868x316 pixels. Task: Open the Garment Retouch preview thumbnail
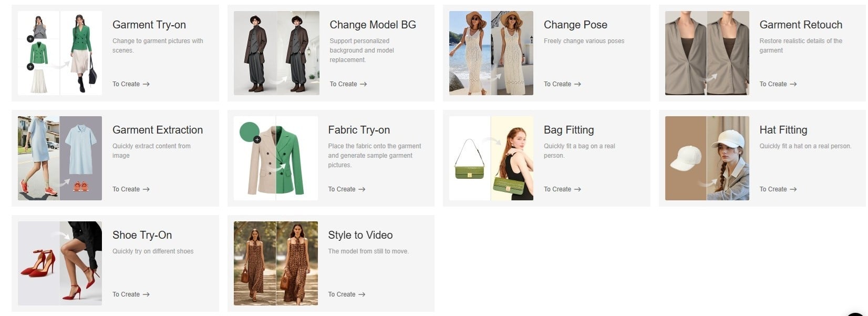pos(707,53)
